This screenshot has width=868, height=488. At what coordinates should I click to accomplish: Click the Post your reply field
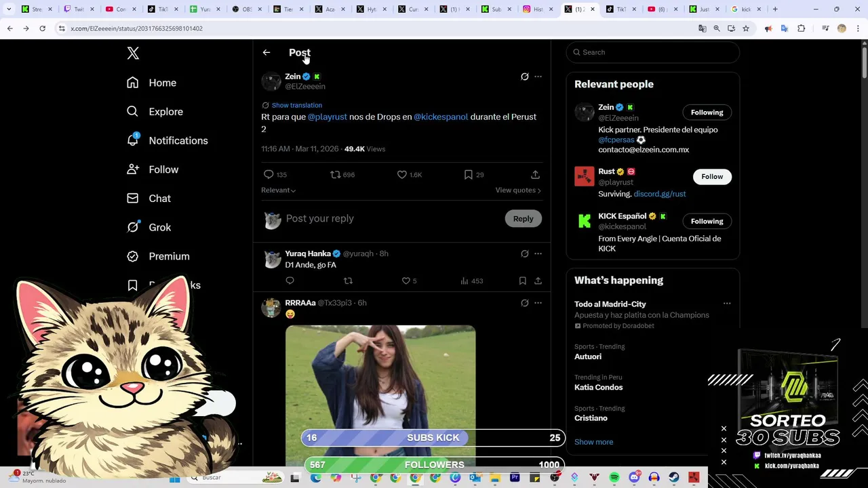pyautogui.click(x=392, y=218)
